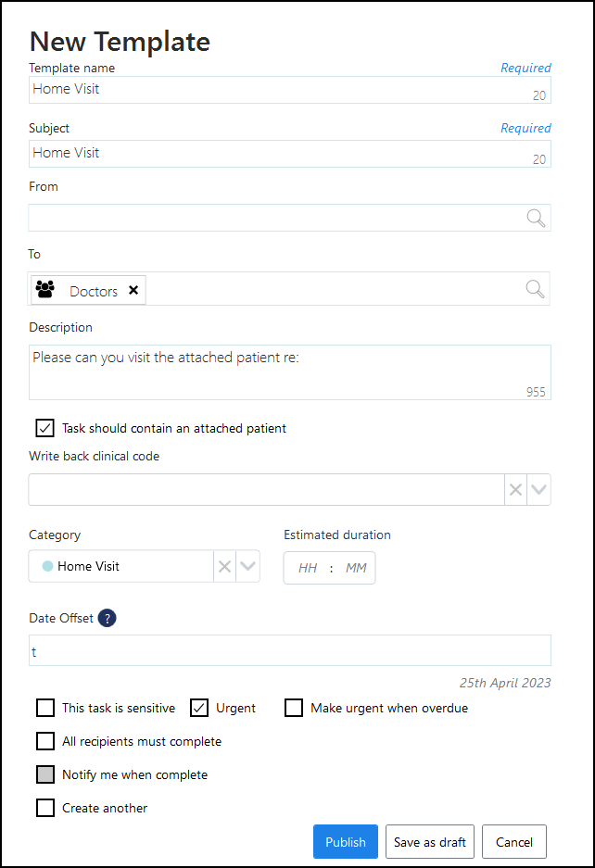Image resolution: width=595 pixels, height=868 pixels.
Task: Toggle the Urgent checkbox
Action: click(x=199, y=708)
